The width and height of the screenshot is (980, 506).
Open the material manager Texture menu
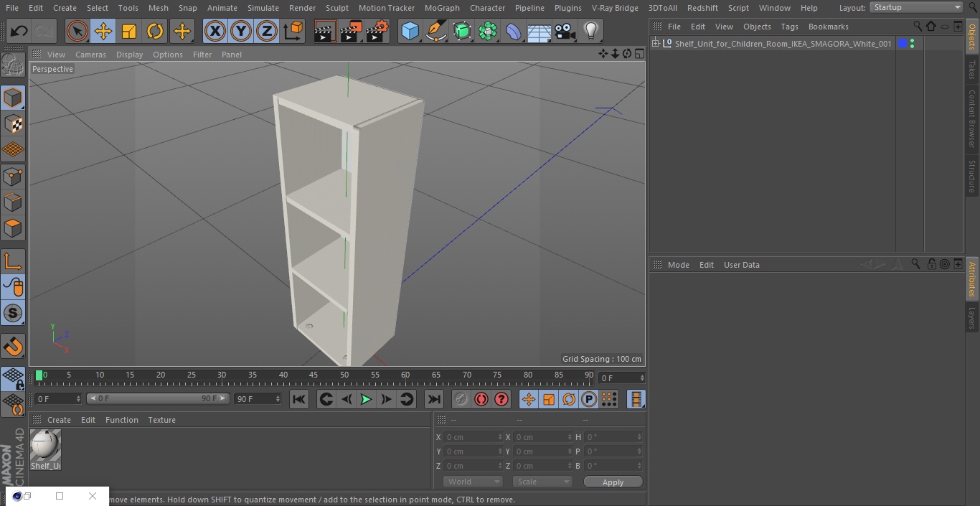(x=161, y=420)
